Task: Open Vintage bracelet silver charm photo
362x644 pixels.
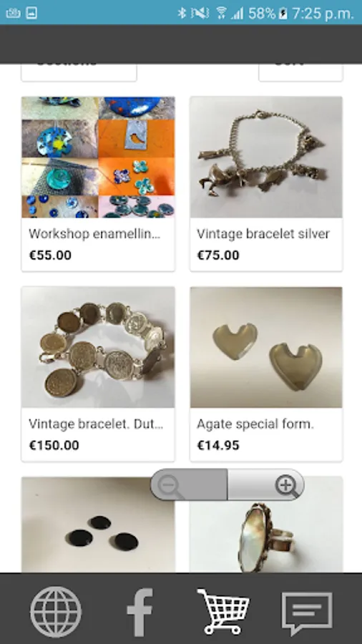Action: coord(266,157)
